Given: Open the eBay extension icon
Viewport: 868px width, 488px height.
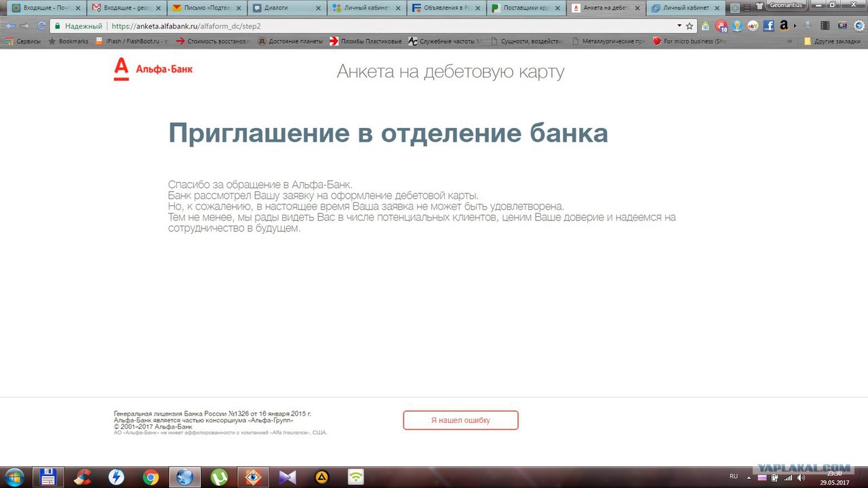Looking at the screenshot, I should (753, 26).
